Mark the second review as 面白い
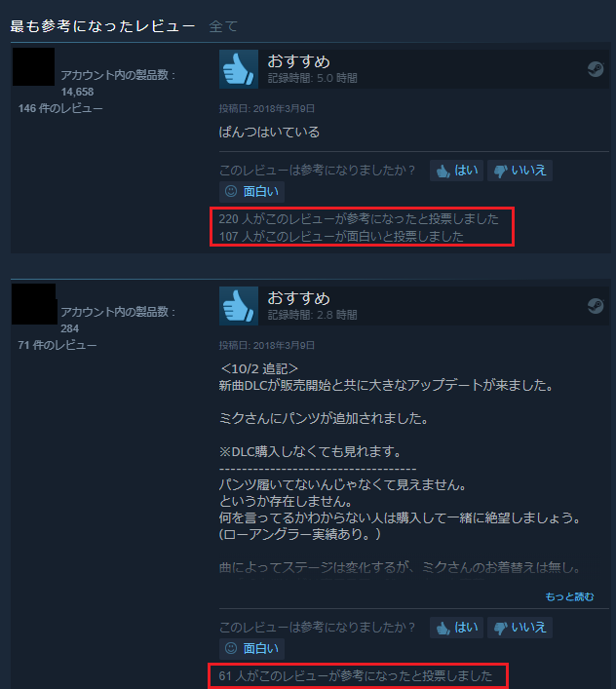The image size is (616, 689). pyautogui.click(x=251, y=649)
